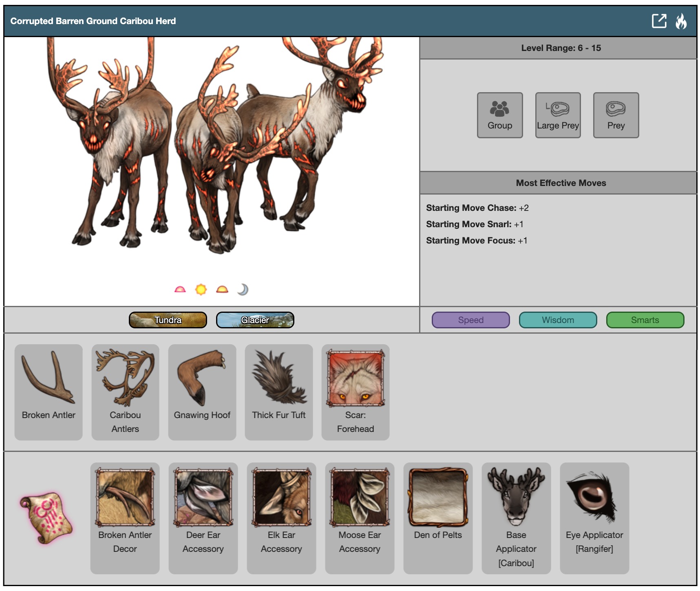The width and height of the screenshot is (700, 591).
Task: Click the pink dawn icon
Action: click(x=180, y=290)
